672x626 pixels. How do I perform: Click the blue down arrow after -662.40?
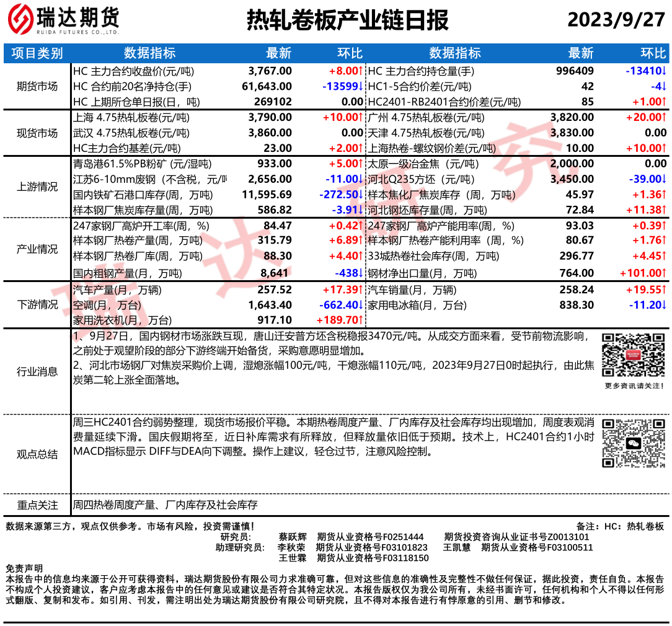(360, 305)
